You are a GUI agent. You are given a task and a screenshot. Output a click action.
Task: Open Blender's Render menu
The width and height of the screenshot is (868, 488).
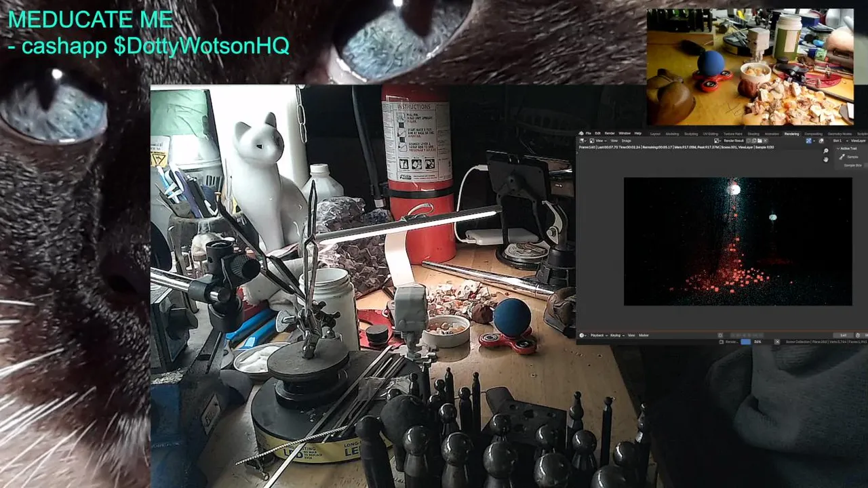pyautogui.click(x=610, y=134)
